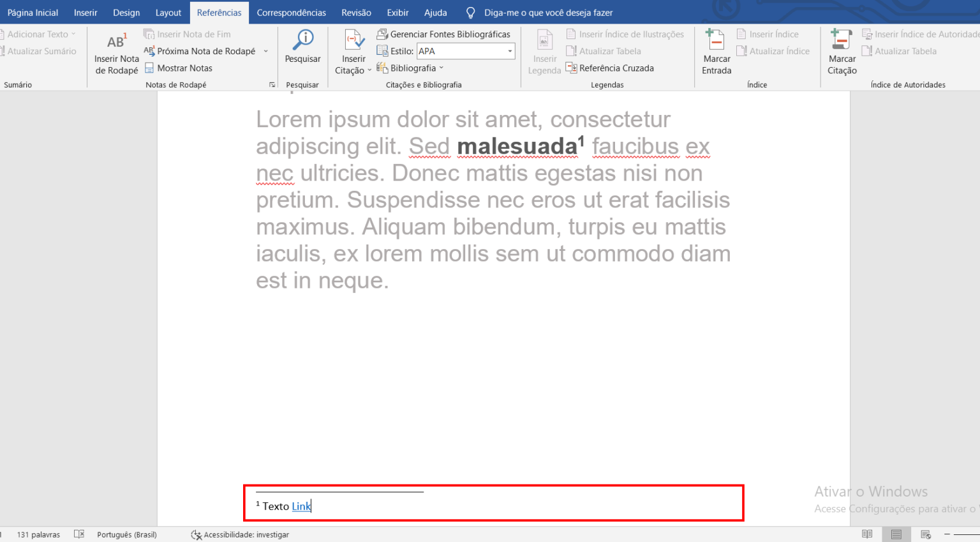Click Referência Cruzada

(610, 68)
